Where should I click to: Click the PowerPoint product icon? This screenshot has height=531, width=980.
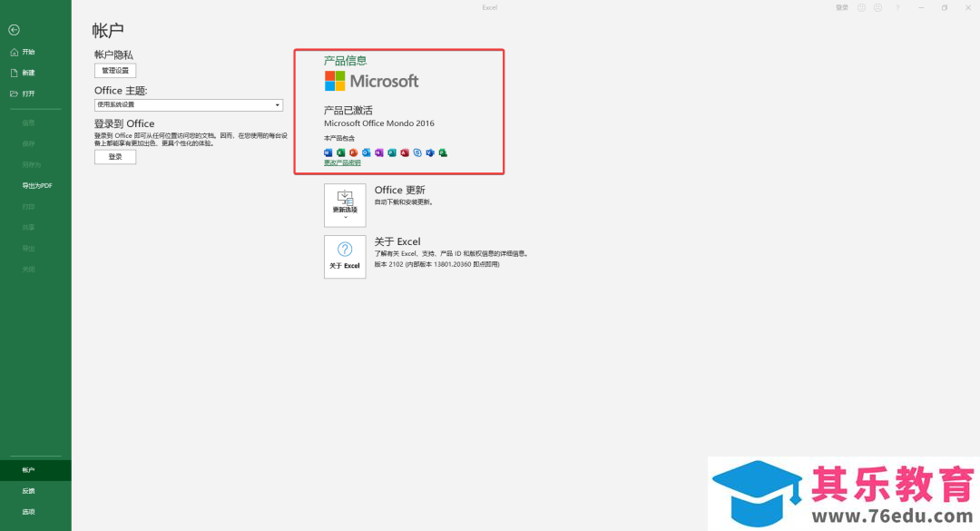[x=353, y=152]
